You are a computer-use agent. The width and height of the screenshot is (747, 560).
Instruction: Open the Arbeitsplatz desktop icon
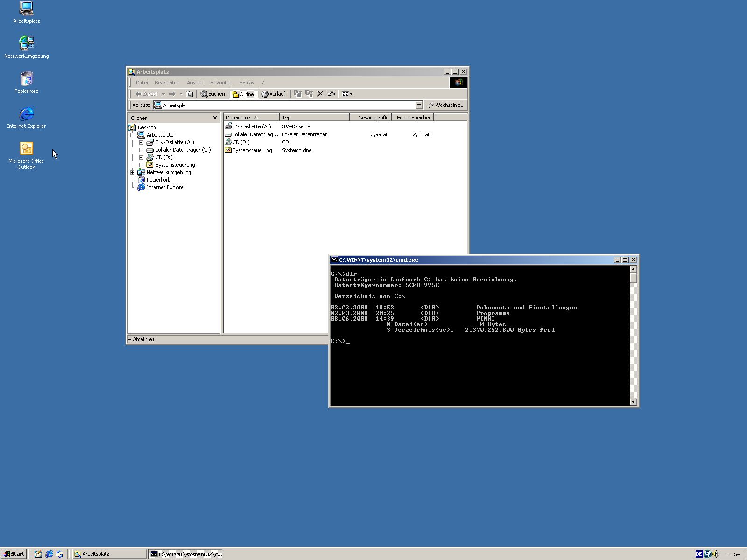[26, 12]
